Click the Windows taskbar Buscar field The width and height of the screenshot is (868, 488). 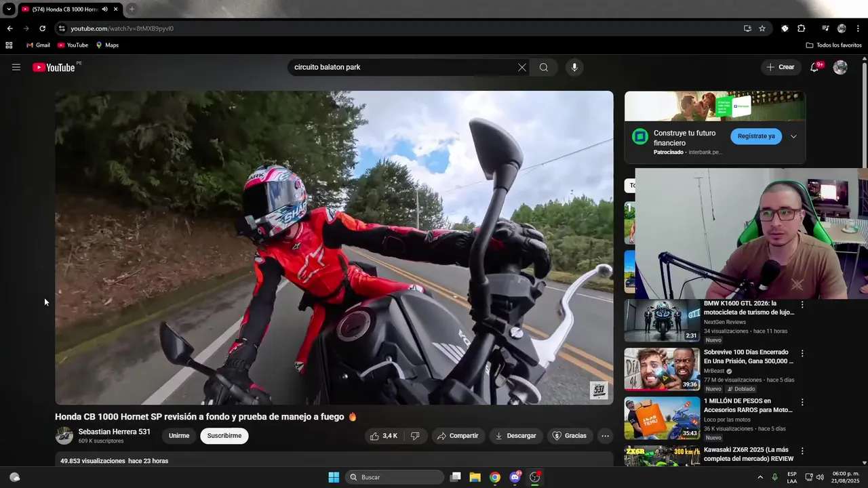[395, 477]
